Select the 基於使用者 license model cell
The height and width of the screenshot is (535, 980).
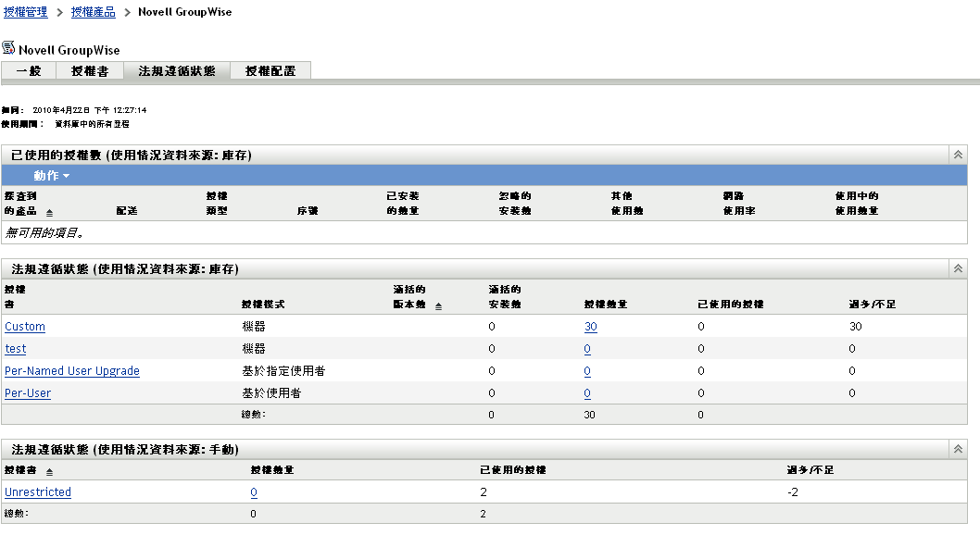coord(272,393)
